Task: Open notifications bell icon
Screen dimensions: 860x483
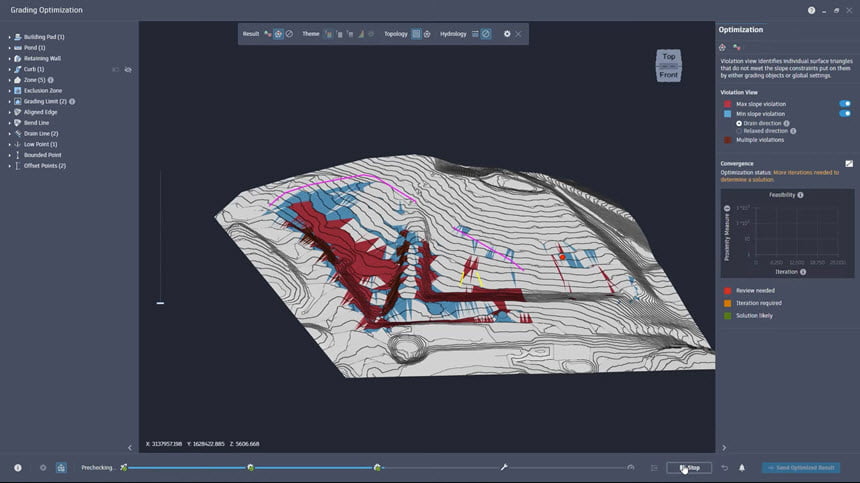Action: (742, 468)
